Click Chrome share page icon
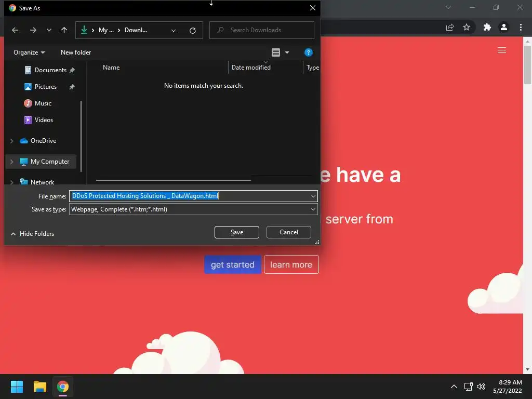 pos(450,28)
